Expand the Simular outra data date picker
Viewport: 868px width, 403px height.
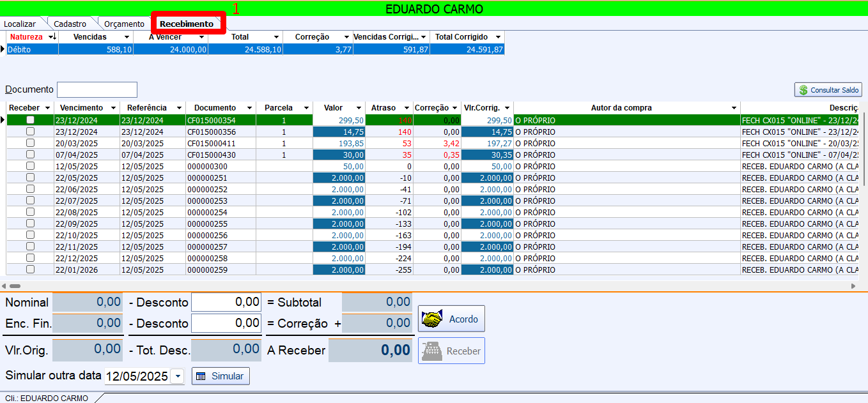pos(178,376)
